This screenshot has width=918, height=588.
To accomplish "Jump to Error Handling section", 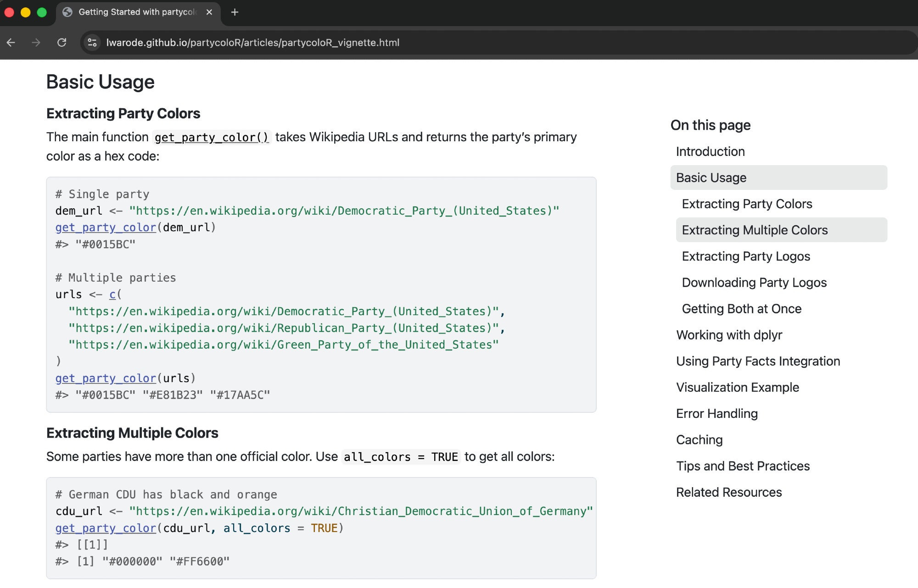I will [716, 414].
